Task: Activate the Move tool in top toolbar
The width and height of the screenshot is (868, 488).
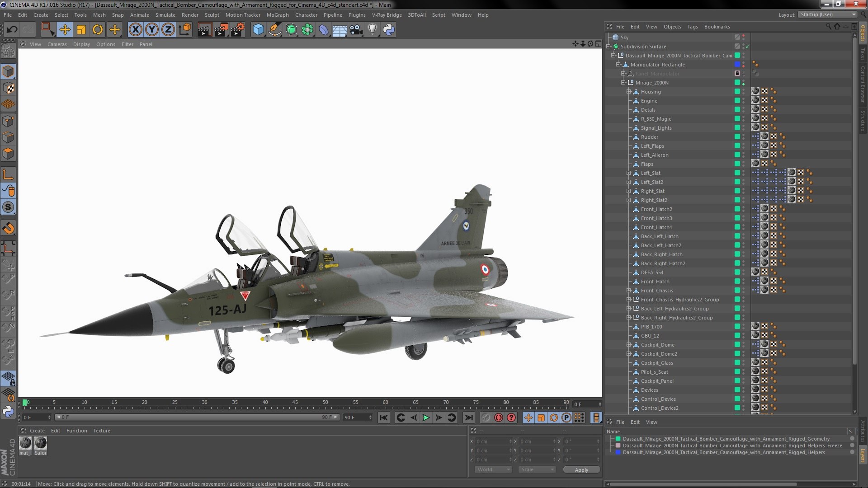Action: coord(65,30)
